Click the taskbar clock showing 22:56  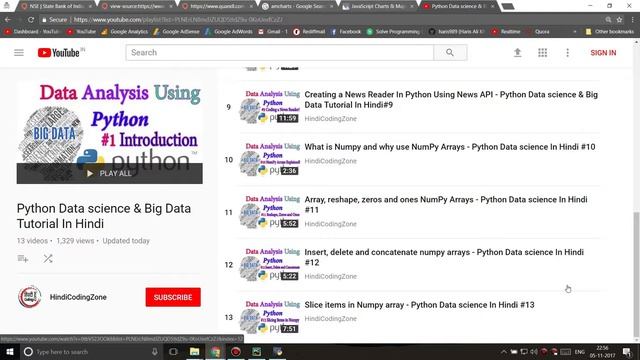coord(602,351)
